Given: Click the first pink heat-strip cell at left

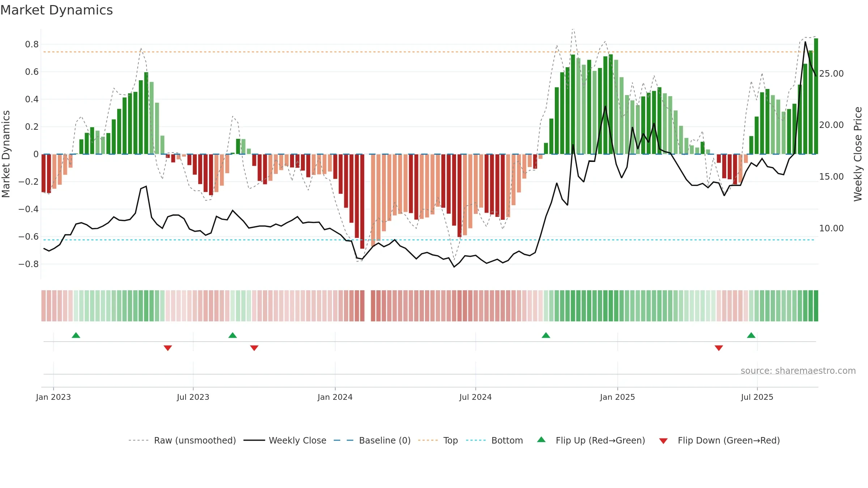Looking at the screenshot, I should (43, 306).
